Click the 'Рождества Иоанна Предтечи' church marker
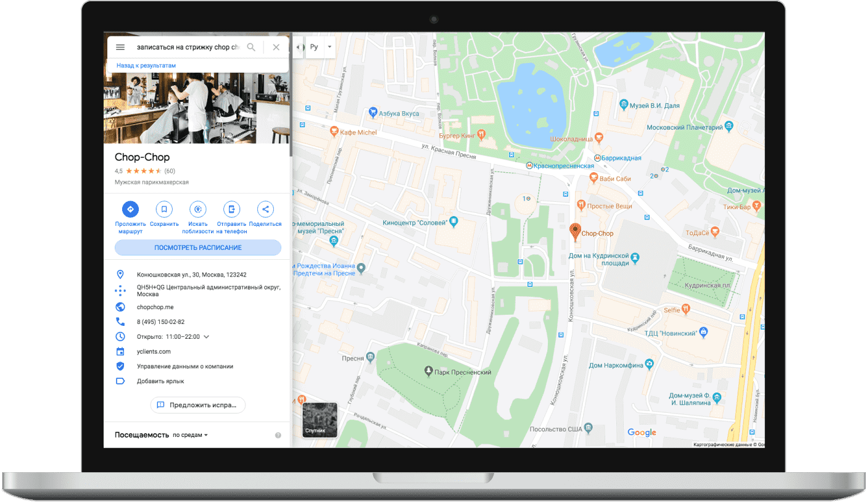 (x=362, y=268)
